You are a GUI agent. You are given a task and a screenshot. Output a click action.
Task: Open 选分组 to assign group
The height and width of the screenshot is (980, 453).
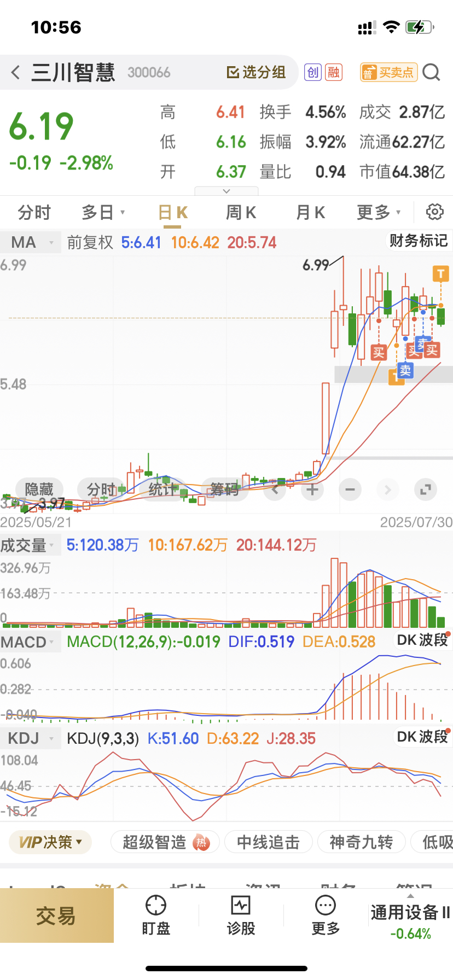tap(256, 72)
